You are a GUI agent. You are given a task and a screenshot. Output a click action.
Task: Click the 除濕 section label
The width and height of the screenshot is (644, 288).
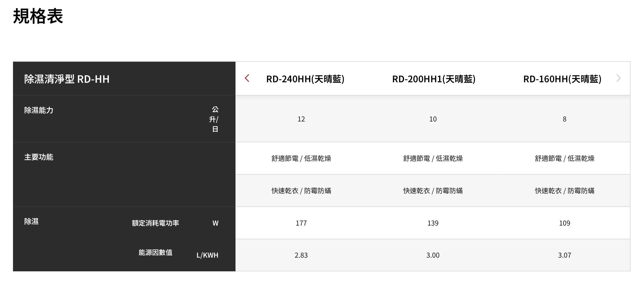point(31,222)
